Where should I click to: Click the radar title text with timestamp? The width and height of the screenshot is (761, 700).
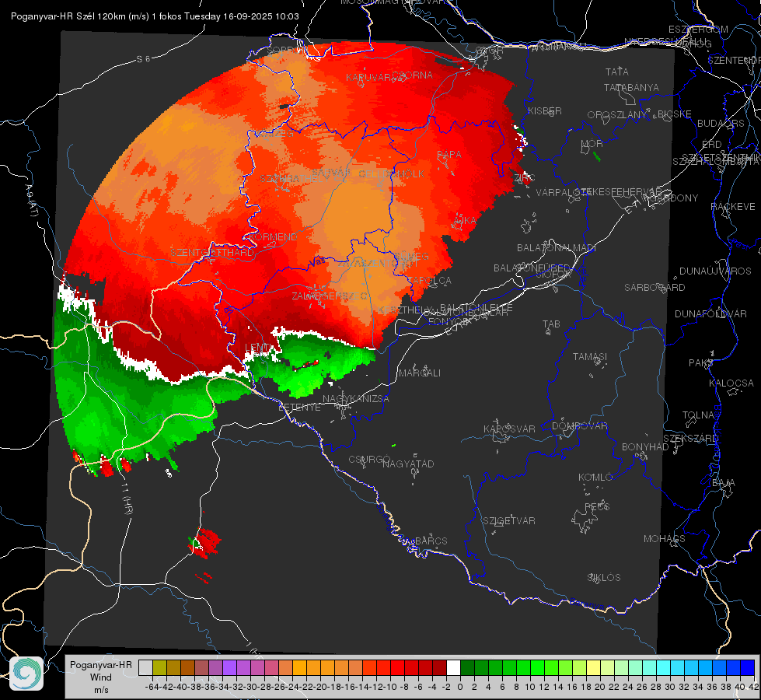(155, 16)
